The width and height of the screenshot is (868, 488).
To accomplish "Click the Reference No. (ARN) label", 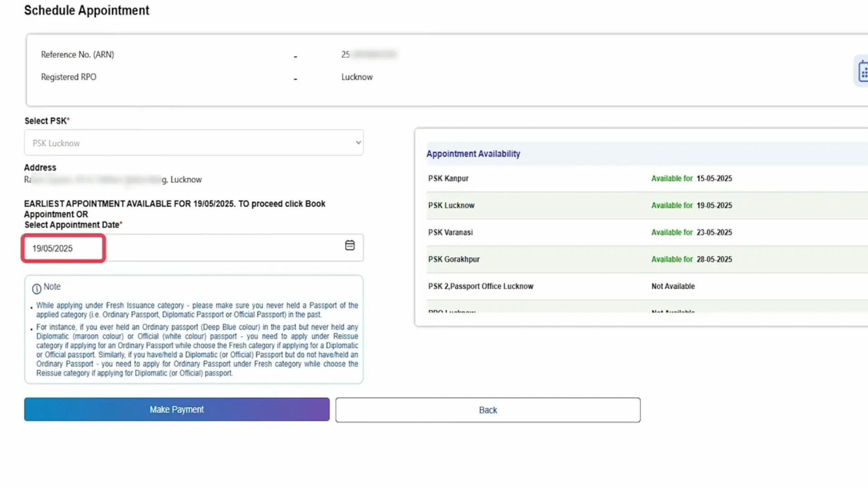I will (x=77, y=55).
